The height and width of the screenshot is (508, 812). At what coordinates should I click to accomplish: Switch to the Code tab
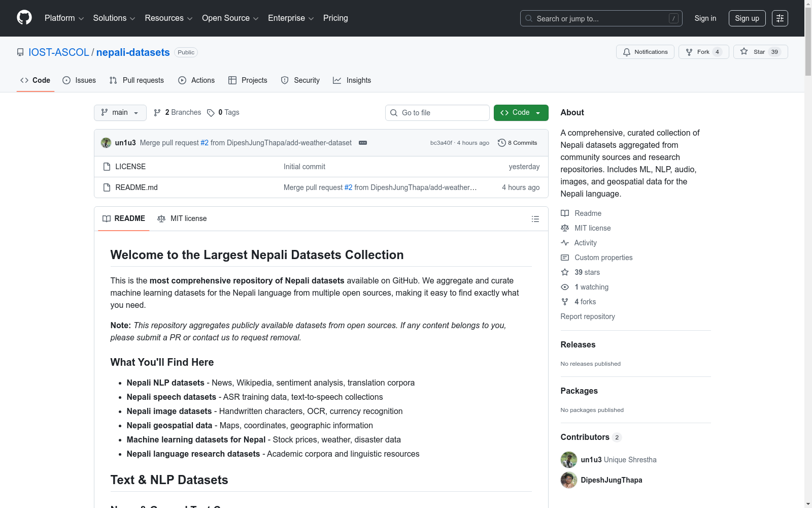(36, 80)
